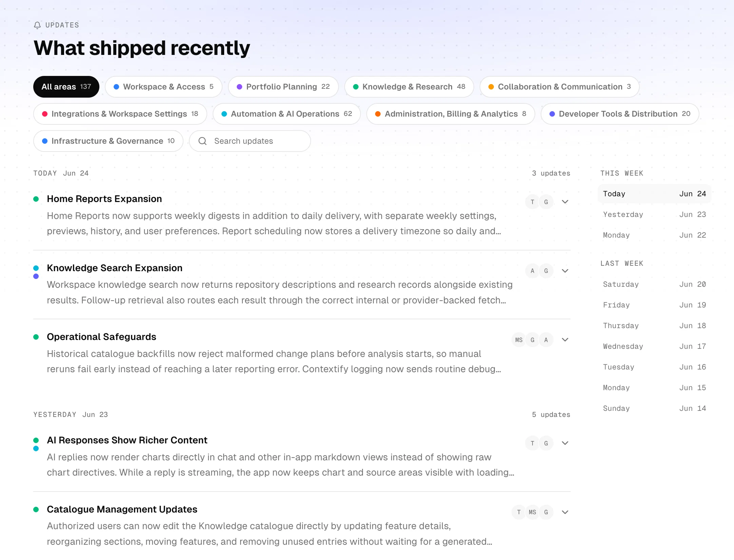Jump to Yesterday Jun 23 in sidebar

654,215
